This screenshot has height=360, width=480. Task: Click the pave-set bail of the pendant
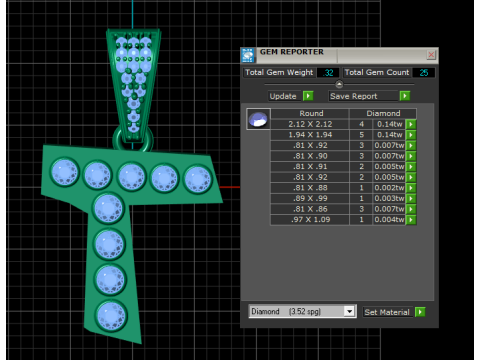point(133,85)
